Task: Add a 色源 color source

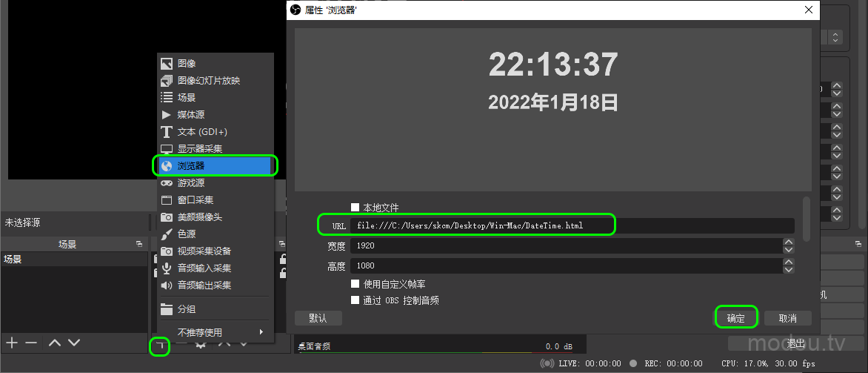Action: click(186, 234)
